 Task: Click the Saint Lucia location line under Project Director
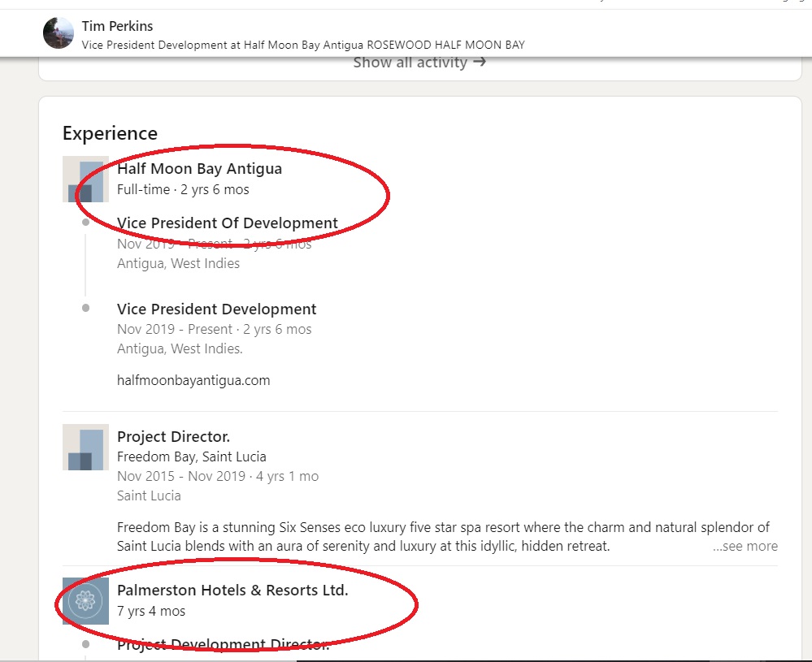point(149,495)
